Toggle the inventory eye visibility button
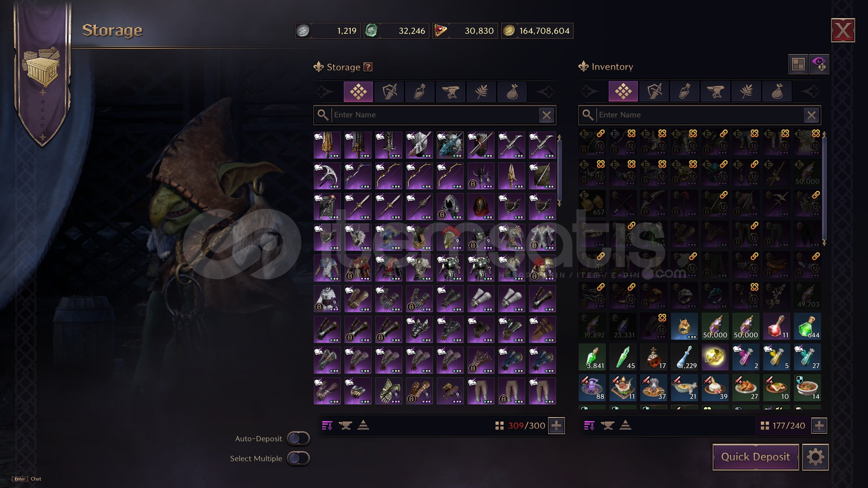Image resolution: width=868 pixels, height=488 pixels. [819, 64]
